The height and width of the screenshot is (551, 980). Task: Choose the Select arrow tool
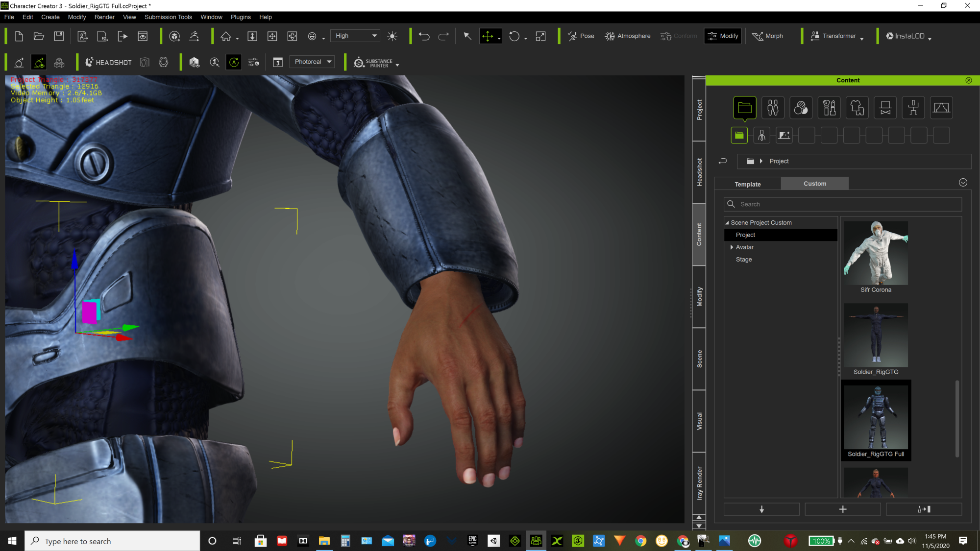point(467,36)
